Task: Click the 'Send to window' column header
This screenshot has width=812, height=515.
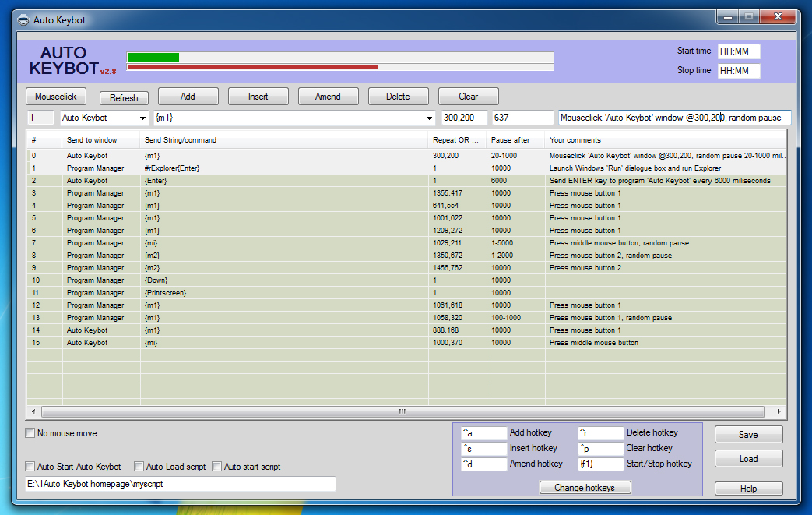Action: 101,140
